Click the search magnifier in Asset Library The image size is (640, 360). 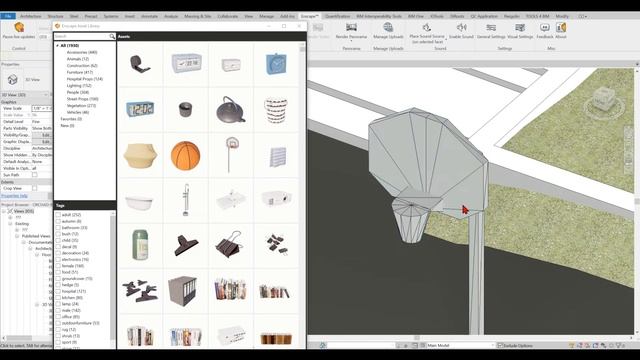click(112, 36)
